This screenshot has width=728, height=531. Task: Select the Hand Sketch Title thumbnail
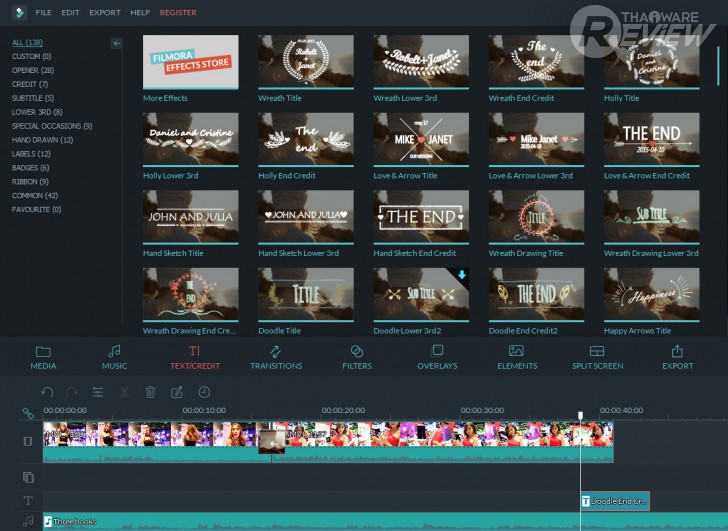pyautogui.click(x=191, y=217)
